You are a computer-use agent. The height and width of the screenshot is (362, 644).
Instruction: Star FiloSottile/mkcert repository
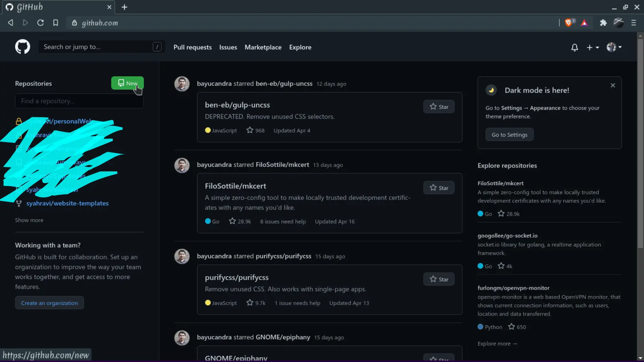439,188
